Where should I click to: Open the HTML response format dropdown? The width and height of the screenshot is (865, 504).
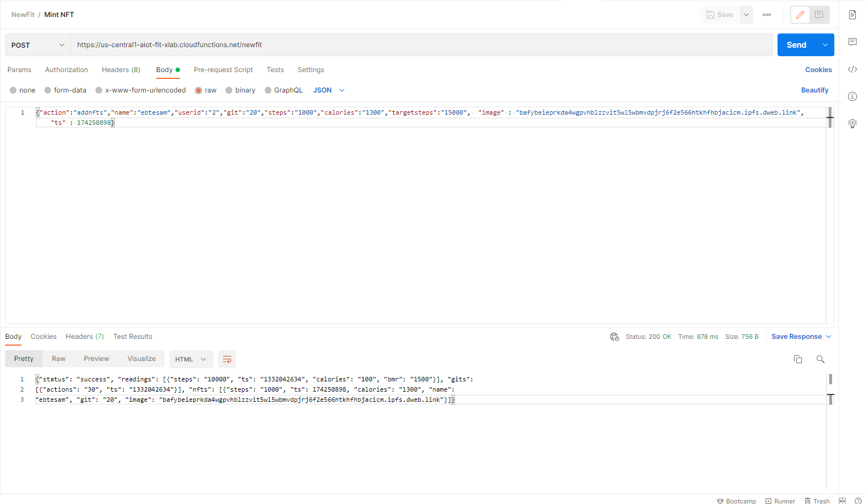click(x=191, y=359)
